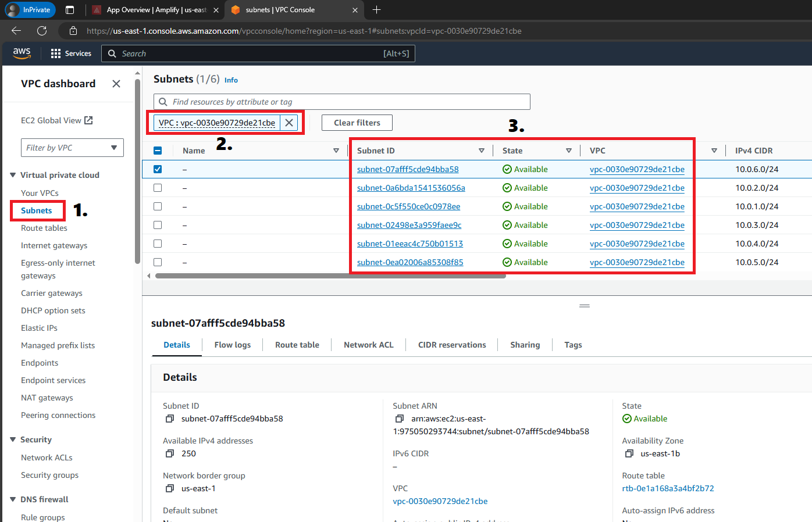Check the subnet-02498e3a959faee9c row checkbox
The width and height of the screenshot is (812, 522).
point(158,225)
